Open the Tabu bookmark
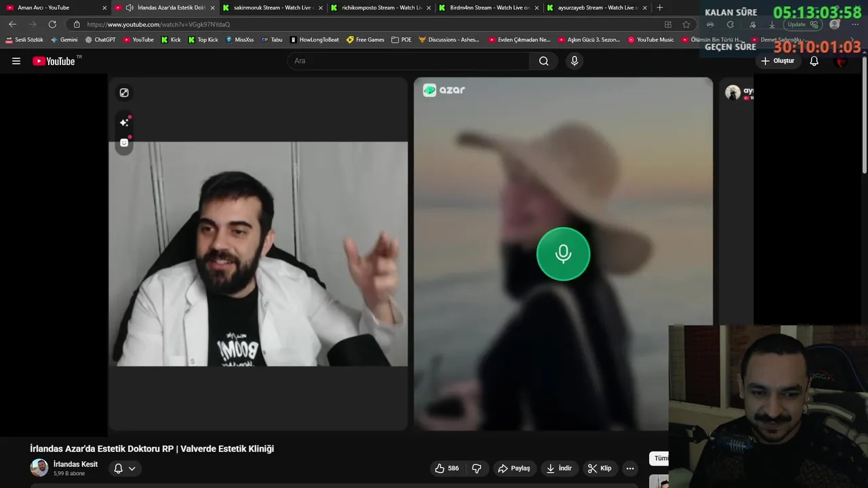 pyautogui.click(x=272, y=40)
